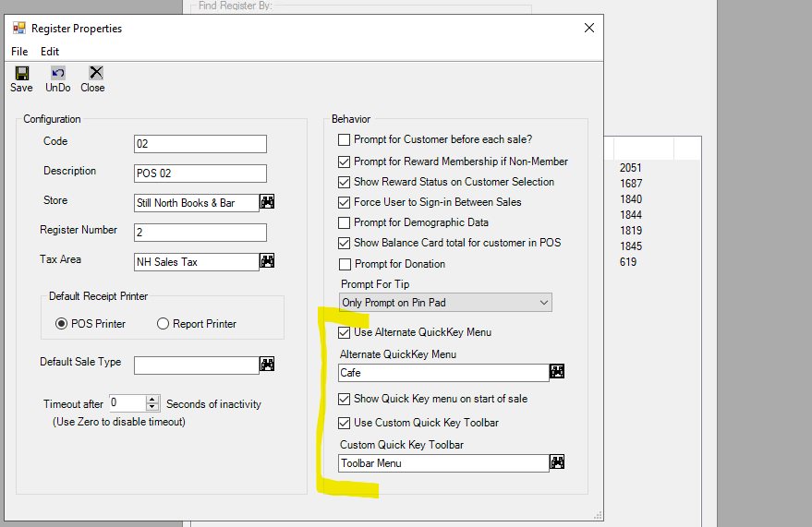Check the Prompt for Donation box
The height and width of the screenshot is (527, 812).
tap(345, 264)
